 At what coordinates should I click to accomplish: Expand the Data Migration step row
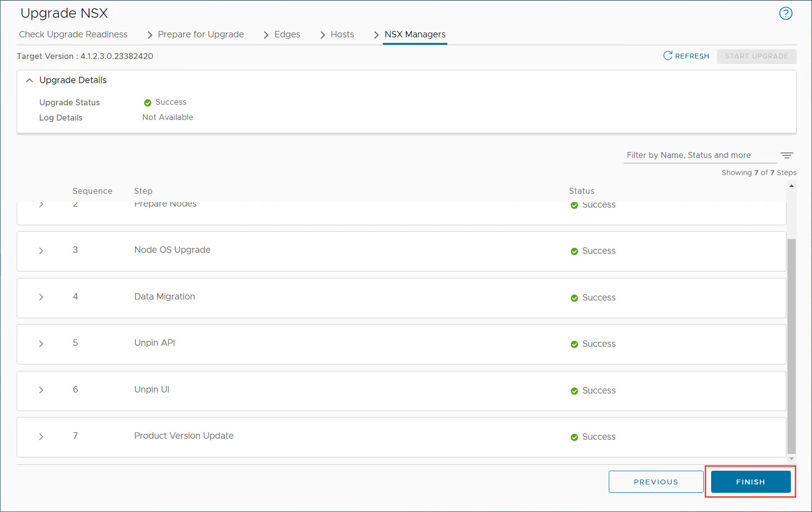point(41,297)
